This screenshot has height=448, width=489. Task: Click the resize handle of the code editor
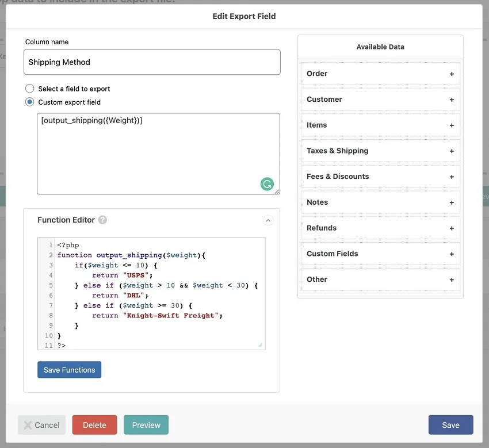[259, 343]
